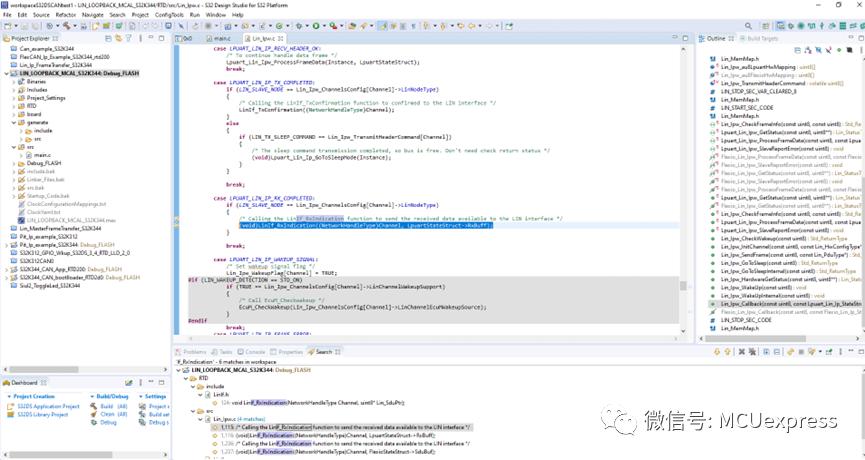The image size is (865, 460).
Task: Switch to the main.c editor tab
Action: (x=220, y=39)
